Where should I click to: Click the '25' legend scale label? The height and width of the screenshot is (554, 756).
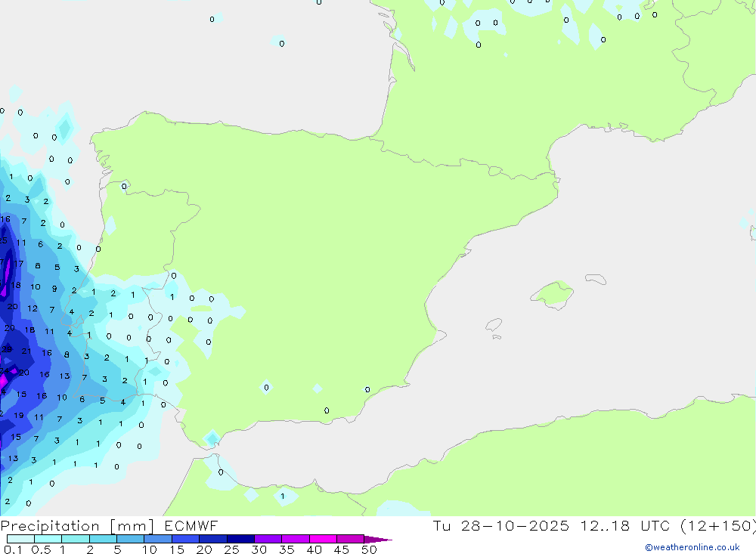pyautogui.click(x=231, y=549)
